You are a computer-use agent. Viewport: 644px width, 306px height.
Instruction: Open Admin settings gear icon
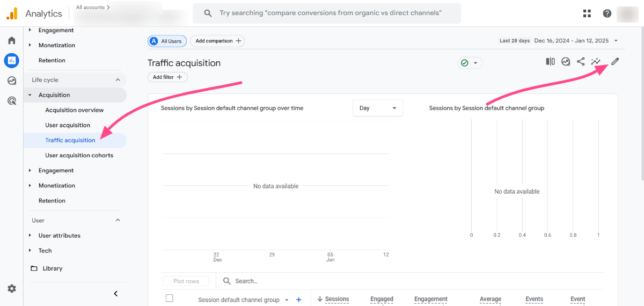click(x=12, y=288)
